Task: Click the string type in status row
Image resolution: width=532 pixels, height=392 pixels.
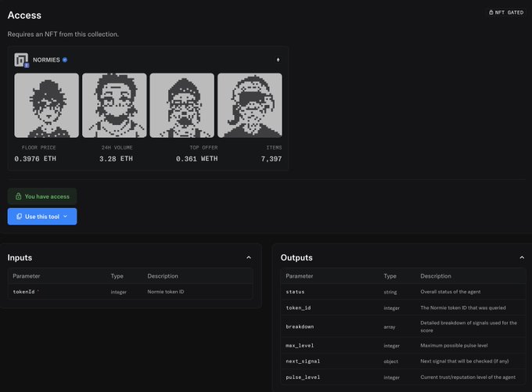Action: coord(390,292)
